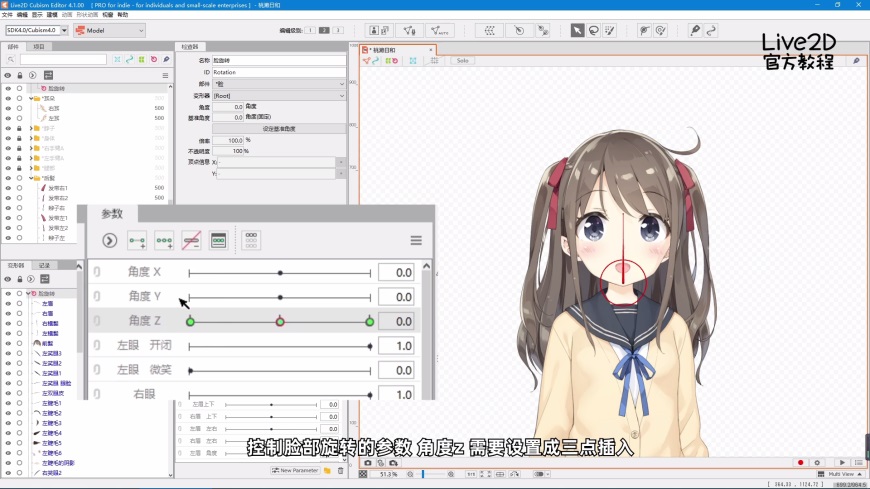Image resolution: width=870 pixels, height=489 pixels.
Task: Toggle lock circle of 发带右1 layer
Action: pos(19,188)
